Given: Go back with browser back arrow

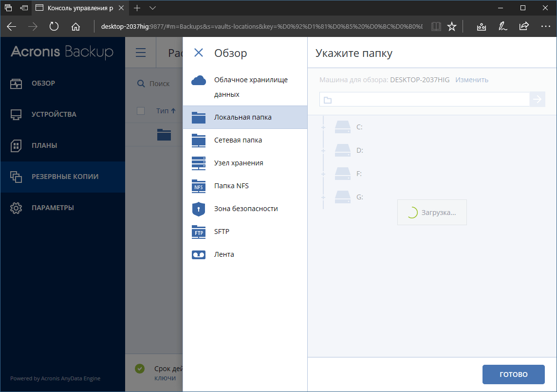Looking at the screenshot, I should (x=12, y=27).
